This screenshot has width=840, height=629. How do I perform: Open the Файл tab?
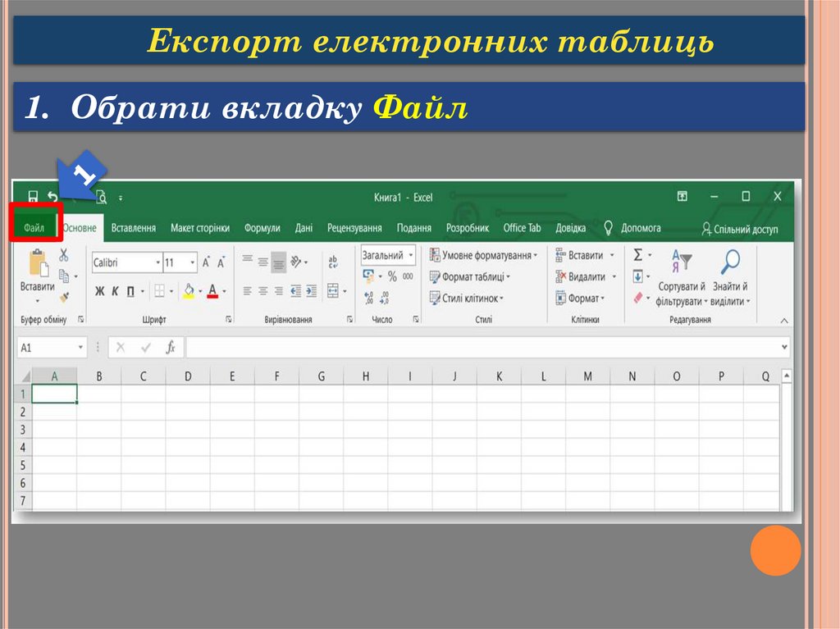tap(34, 228)
